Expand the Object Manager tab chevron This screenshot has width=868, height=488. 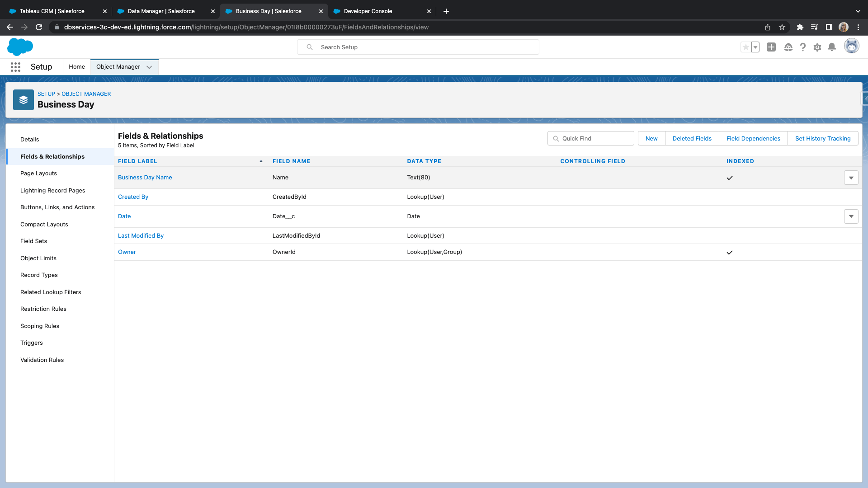[x=149, y=67]
